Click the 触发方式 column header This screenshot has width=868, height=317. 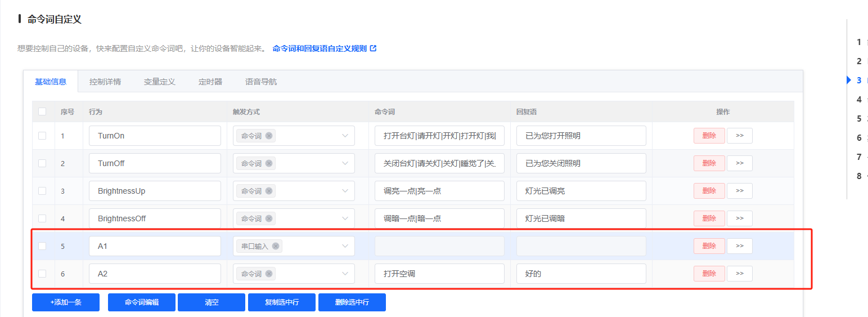click(x=246, y=112)
